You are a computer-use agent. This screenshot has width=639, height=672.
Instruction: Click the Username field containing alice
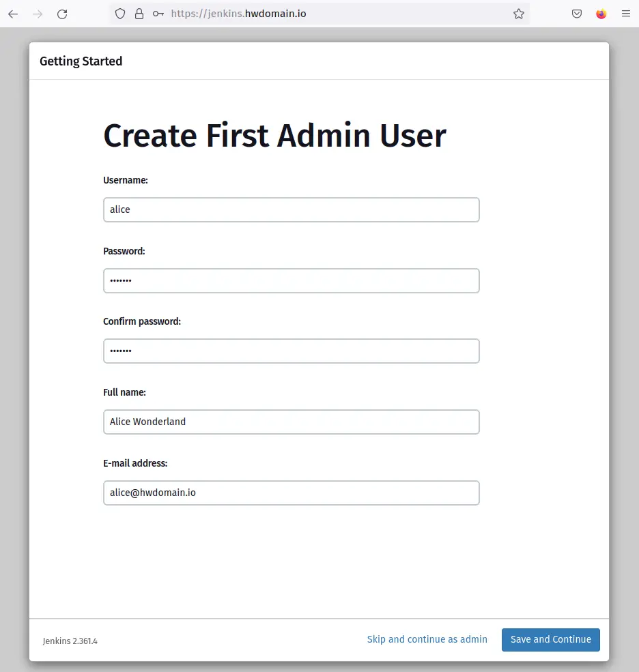point(292,209)
